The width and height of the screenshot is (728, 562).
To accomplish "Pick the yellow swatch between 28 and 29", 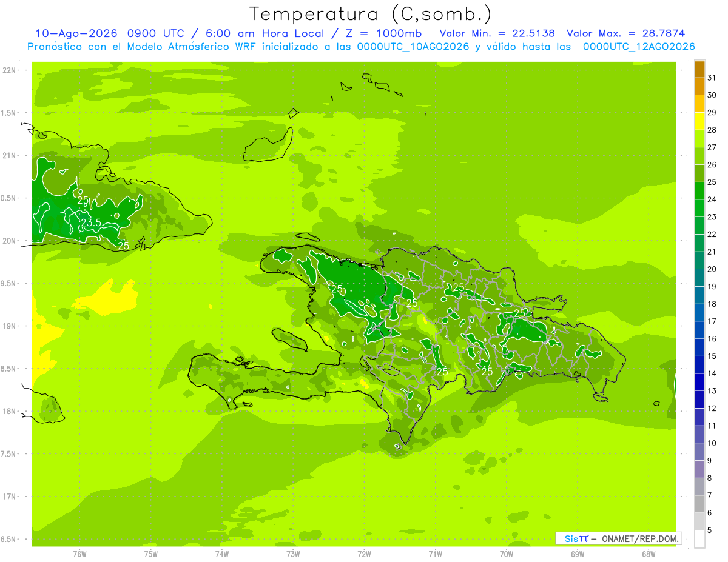I will coord(699,121).
